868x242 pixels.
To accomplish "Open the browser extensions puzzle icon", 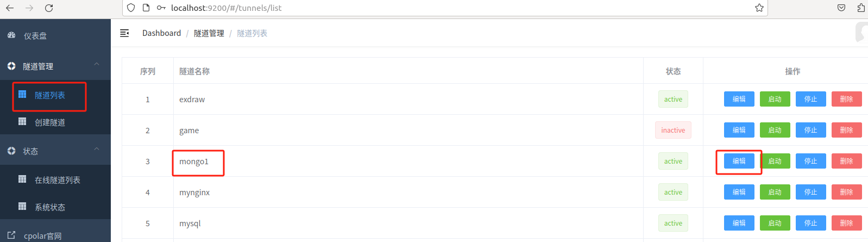I will [x=860, y=8].
